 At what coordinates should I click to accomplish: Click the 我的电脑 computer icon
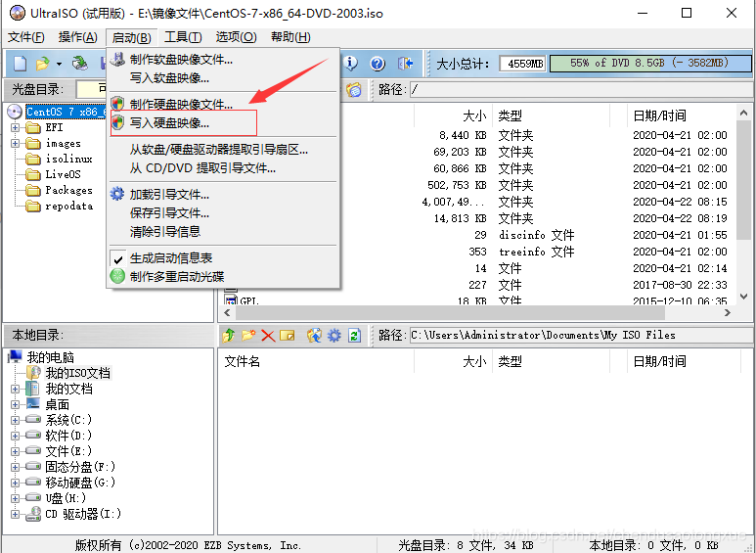[15, 357]
